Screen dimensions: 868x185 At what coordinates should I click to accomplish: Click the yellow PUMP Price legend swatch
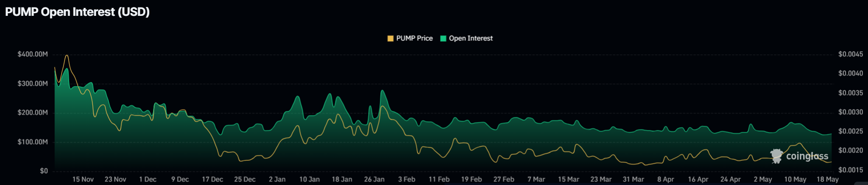pyautogui.click(x=391, y=39)
